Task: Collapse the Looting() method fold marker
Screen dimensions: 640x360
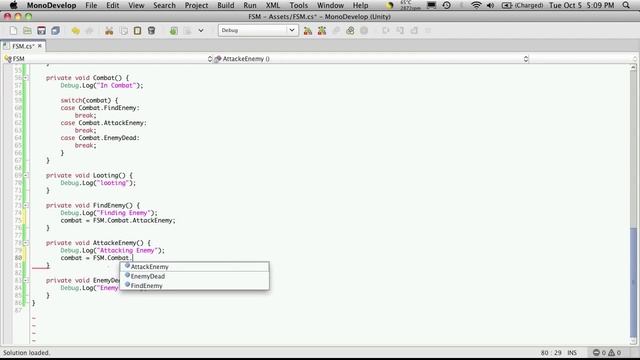Action: 26,175
